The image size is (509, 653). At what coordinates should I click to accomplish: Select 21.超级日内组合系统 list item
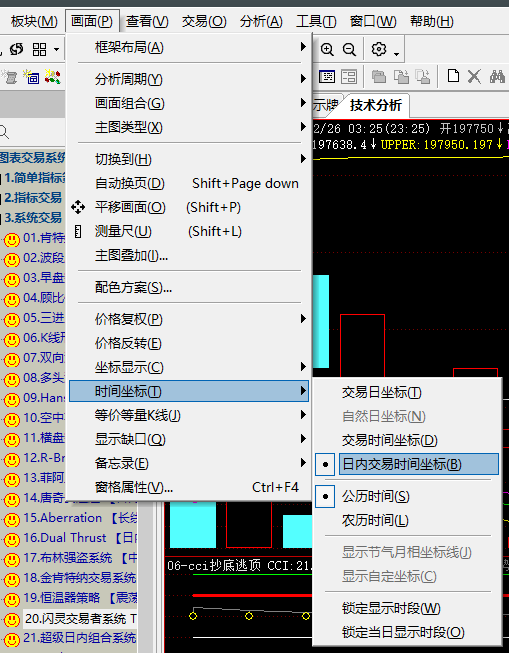tap(80, 638)
